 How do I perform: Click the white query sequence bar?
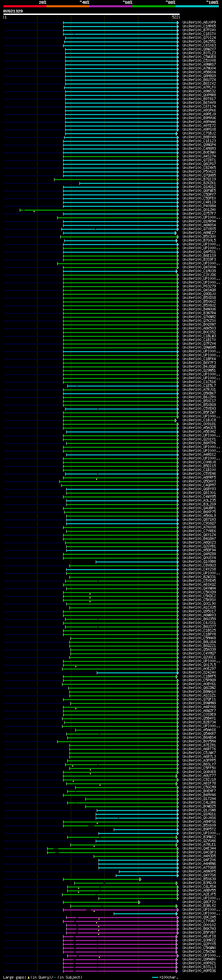point(92,15)
